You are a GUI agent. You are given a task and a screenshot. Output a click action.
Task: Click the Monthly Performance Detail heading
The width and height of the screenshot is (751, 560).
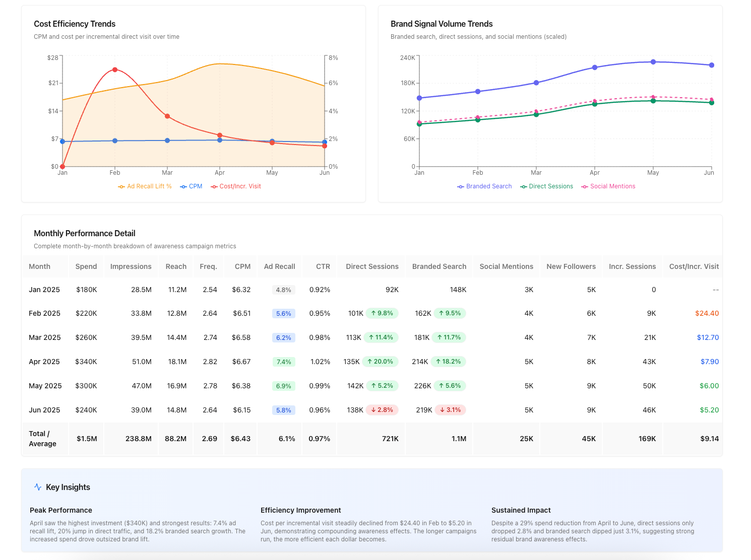tap(84, 233)
